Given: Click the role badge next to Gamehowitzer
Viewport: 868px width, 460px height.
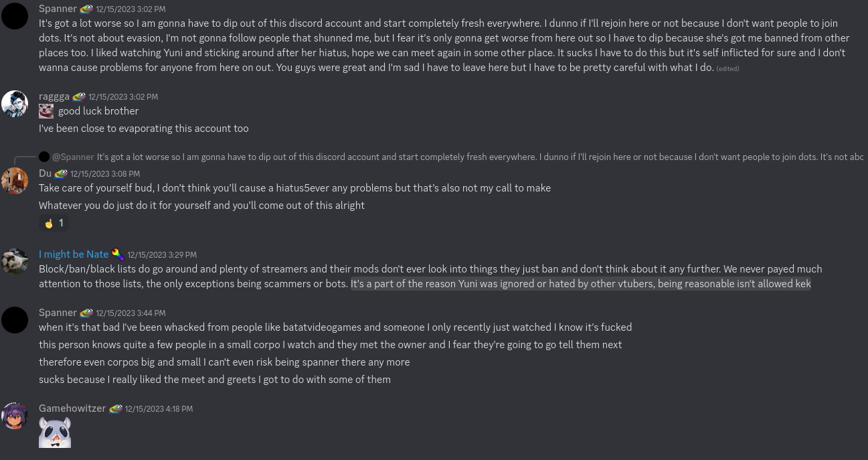Looking at the screenshot, I should [x=116, y=409].
